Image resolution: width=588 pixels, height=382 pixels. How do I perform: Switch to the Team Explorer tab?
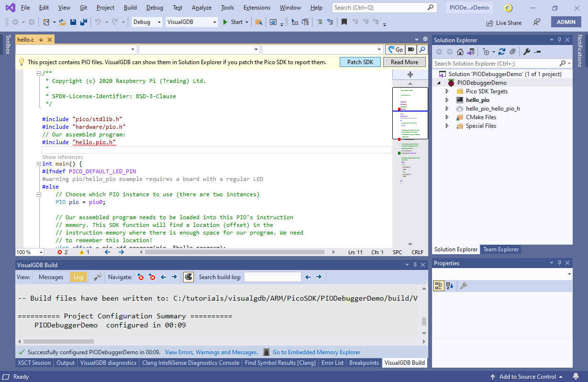pyautogui.click(x=501, y=249)
